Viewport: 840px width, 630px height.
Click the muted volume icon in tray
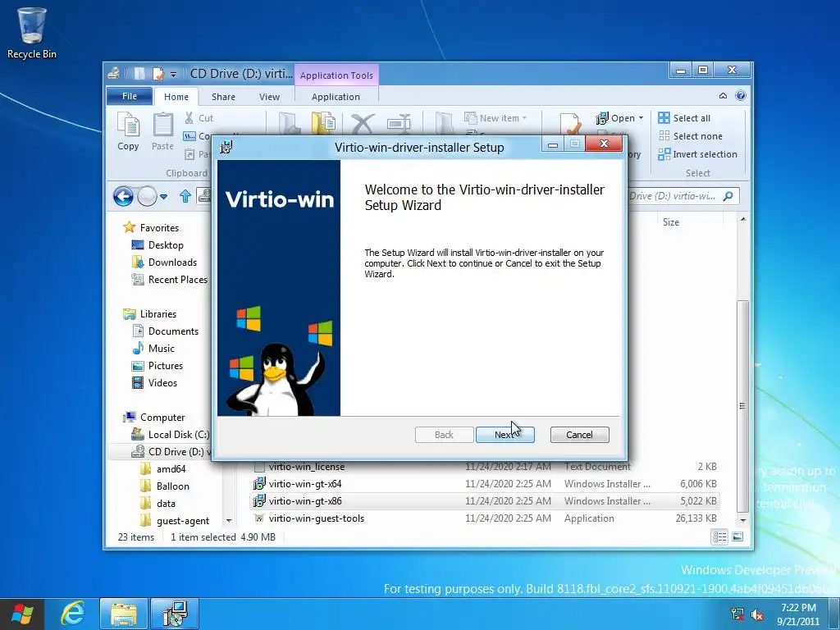tap(757, 614)
